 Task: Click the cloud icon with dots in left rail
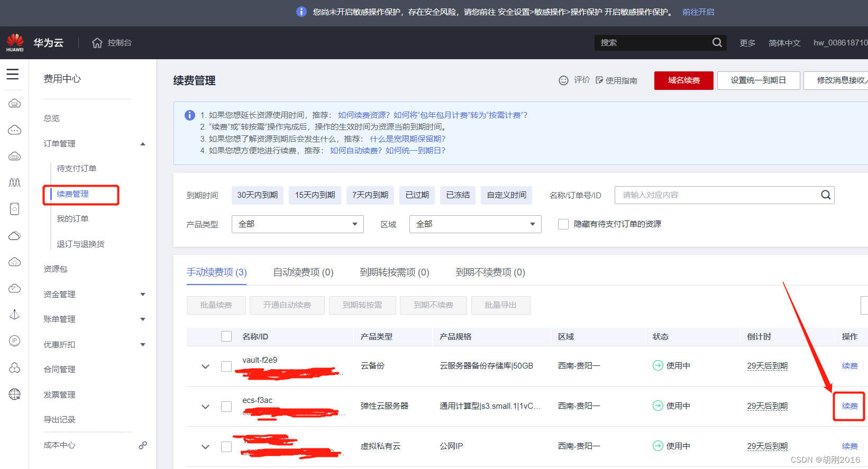coord(15,130)
